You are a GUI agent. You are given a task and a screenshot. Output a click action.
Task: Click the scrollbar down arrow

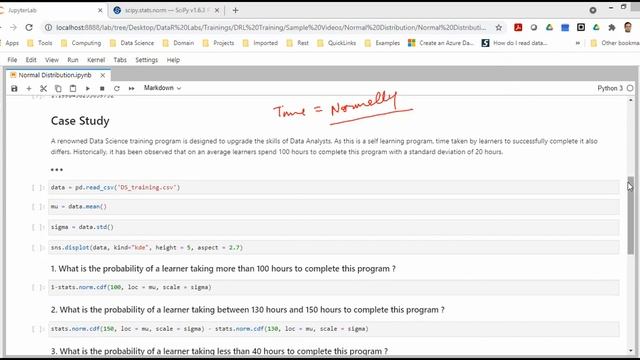click(631, 351)
